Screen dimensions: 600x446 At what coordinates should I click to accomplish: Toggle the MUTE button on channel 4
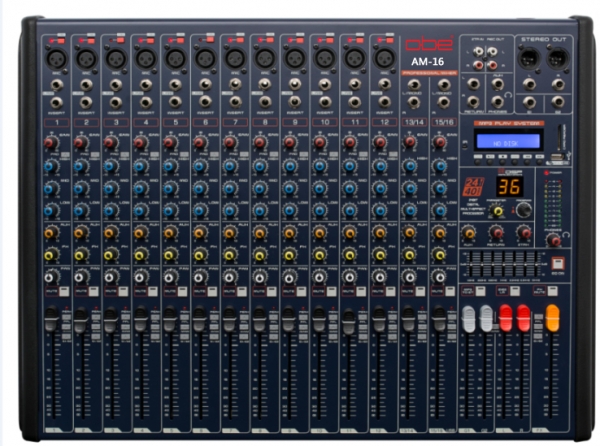pos(153,291)
